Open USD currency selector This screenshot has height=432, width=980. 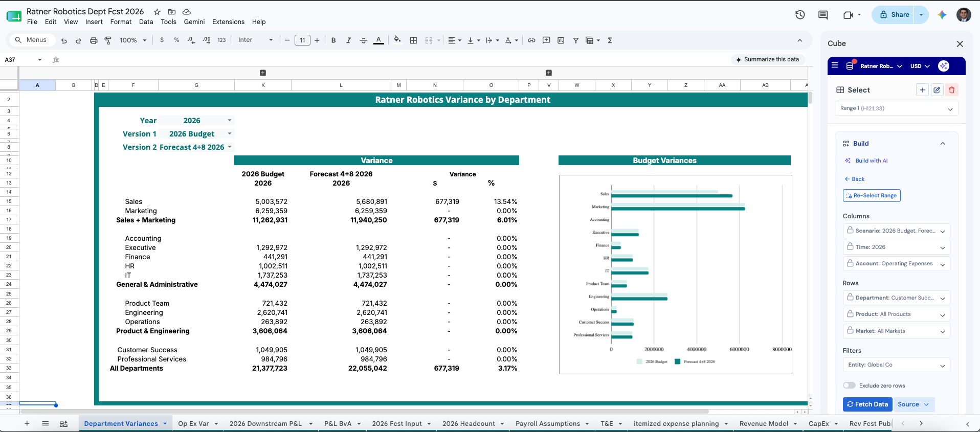[x=920, y=66]
